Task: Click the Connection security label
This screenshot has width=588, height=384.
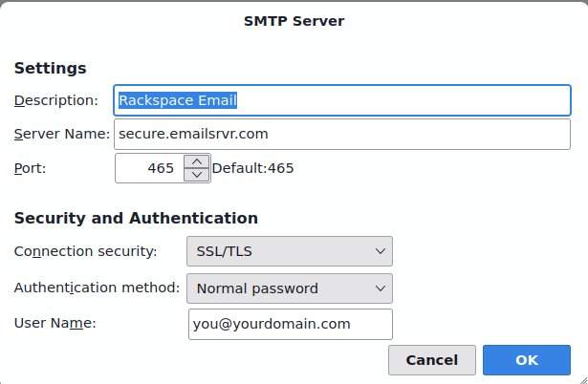Action: pos(85,251)
